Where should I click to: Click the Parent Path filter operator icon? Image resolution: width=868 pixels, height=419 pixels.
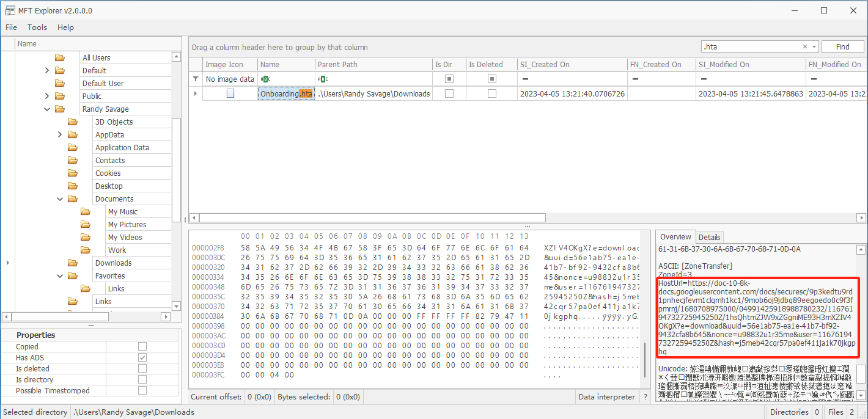tap(323, 79)
